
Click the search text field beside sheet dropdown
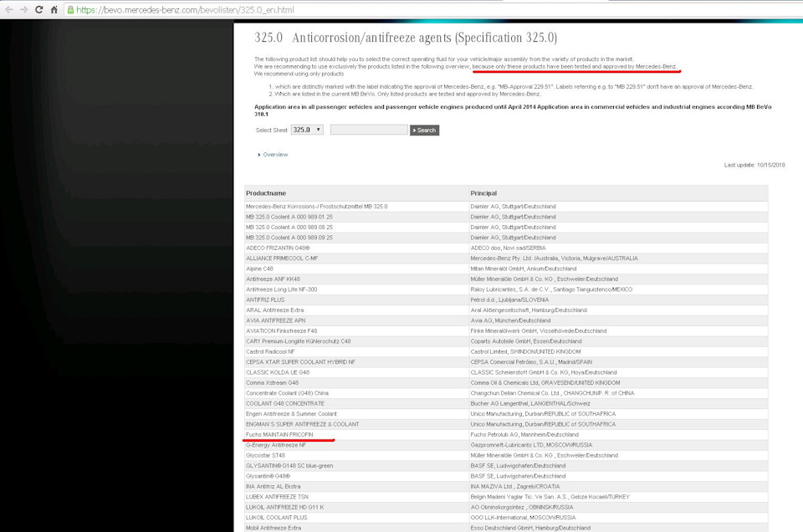pos(369,130)
